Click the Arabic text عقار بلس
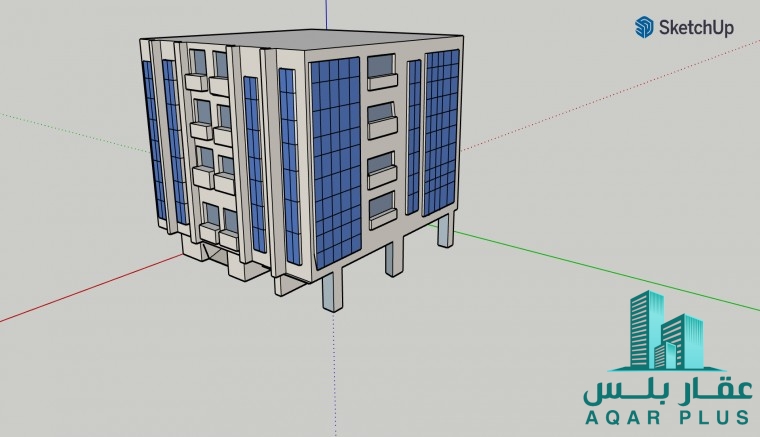760x437 pixels. (x=667, y=389)
